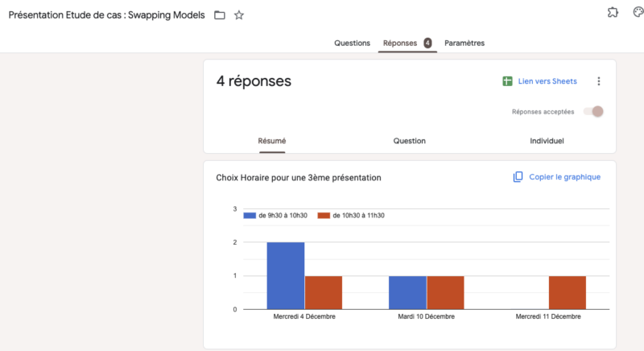This screenshot has height=351, width=644.
Task: Click the blue bar for Mercredi 4 Décembre
Action: tap(286, 275)
